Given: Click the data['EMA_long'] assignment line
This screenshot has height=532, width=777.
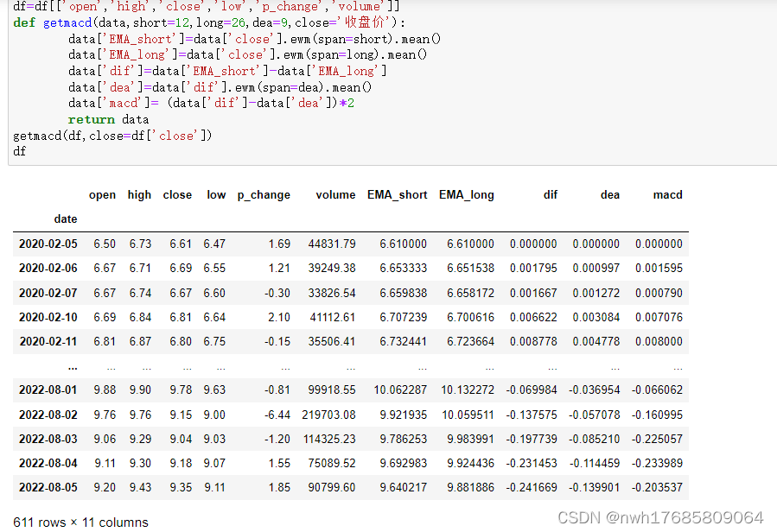Looking at the screenshot, I should click(247, 54).
